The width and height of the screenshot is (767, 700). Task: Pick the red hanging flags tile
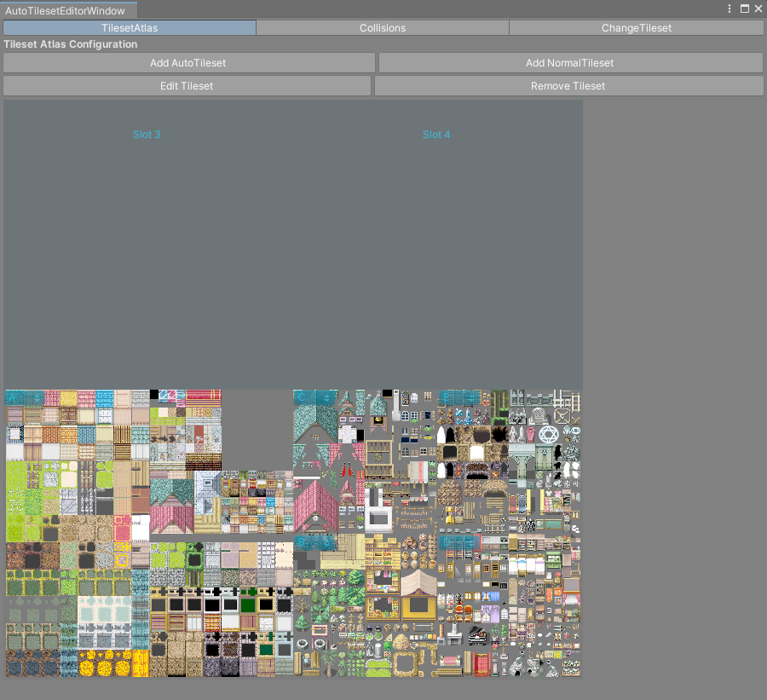pos(347,470)
